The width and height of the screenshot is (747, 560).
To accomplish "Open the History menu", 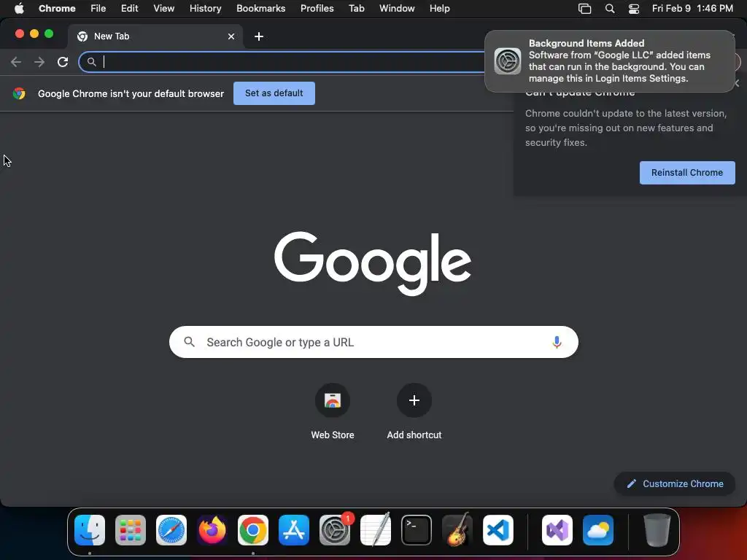I will point(205,9).
